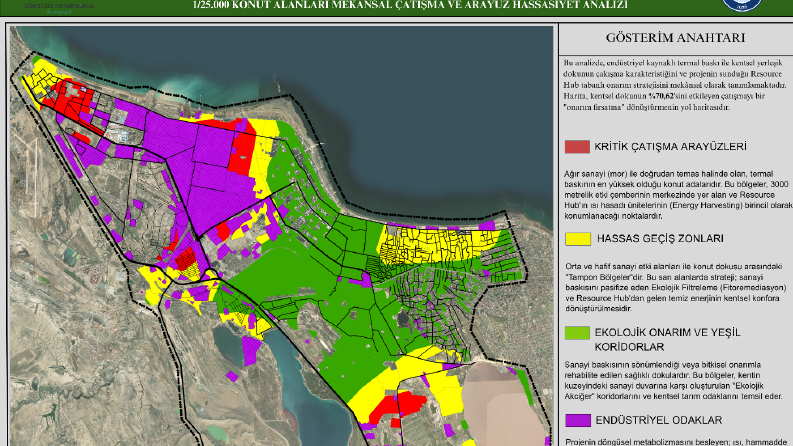
Task: Click the description starting 'Sanayi baskısının sönümlendiği'
Action: (x=674, y=380)
